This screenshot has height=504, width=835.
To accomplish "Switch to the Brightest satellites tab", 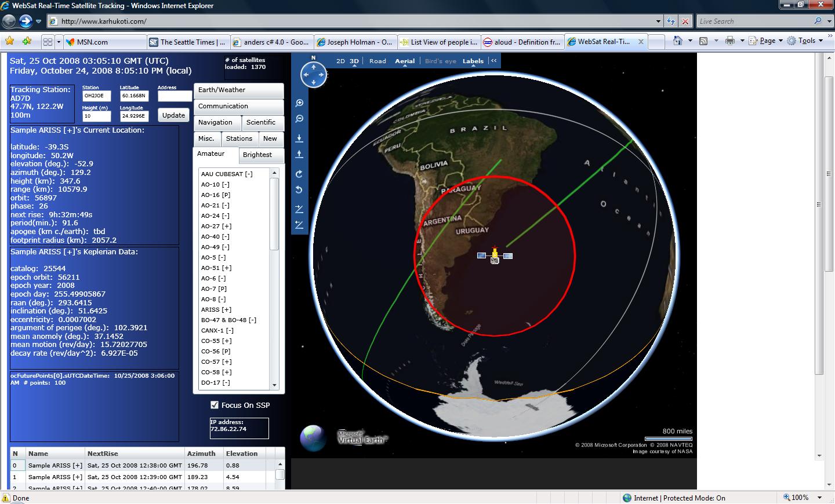I will point(262,155).
